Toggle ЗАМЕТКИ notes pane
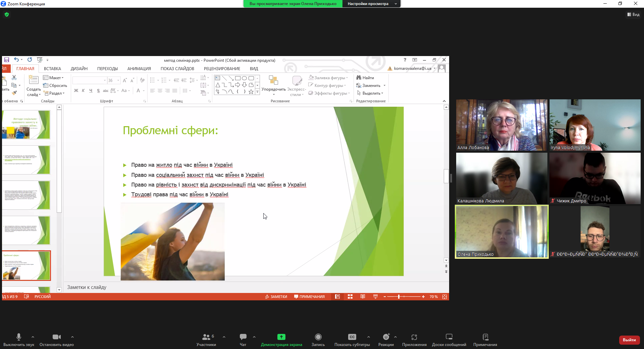 276,297
